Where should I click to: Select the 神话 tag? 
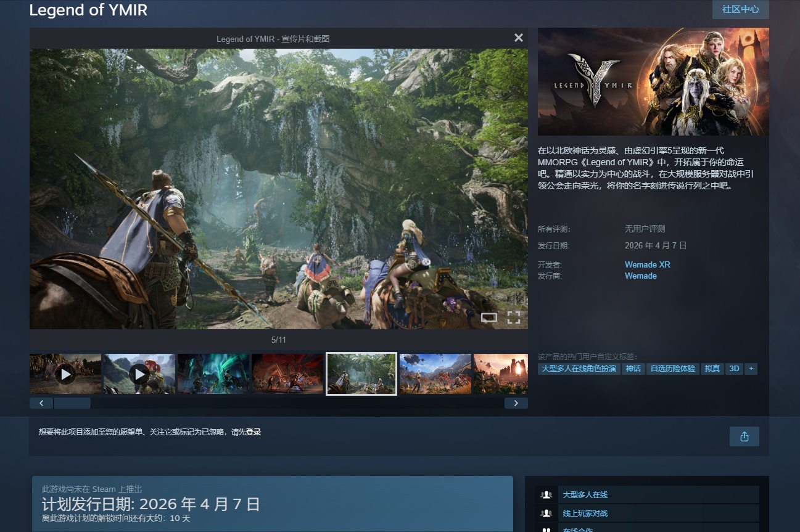pos(633,369)
